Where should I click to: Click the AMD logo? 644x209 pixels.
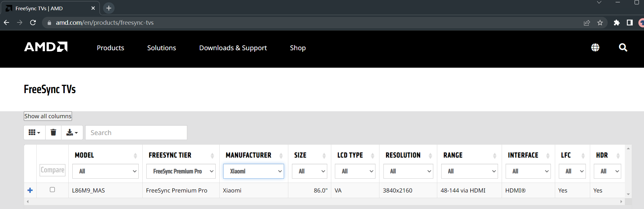coord(46,47)
